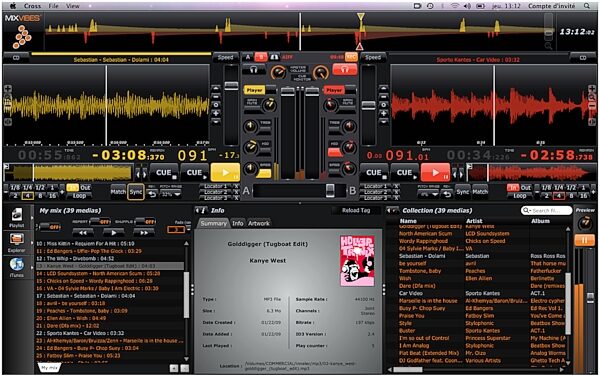The height and width of the screenshot is (375, 600).
Task: Open the Info panel selector arrow
Action: 201,210
